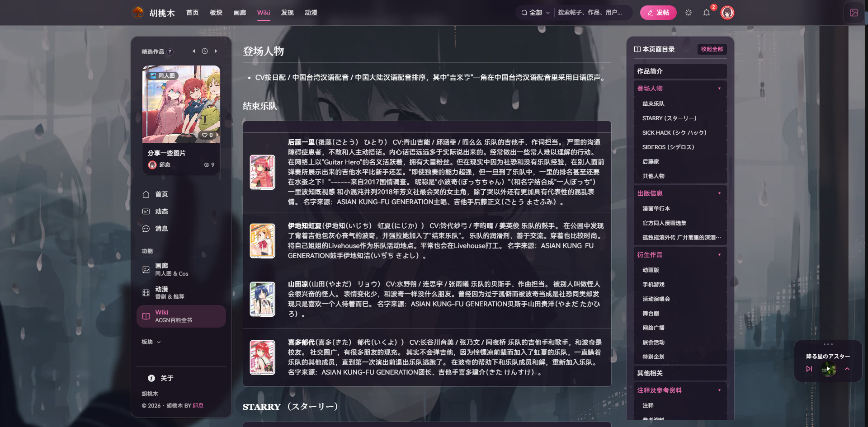
Task: Show previous featured work with left arrow
Action: [x=194, y=51]
